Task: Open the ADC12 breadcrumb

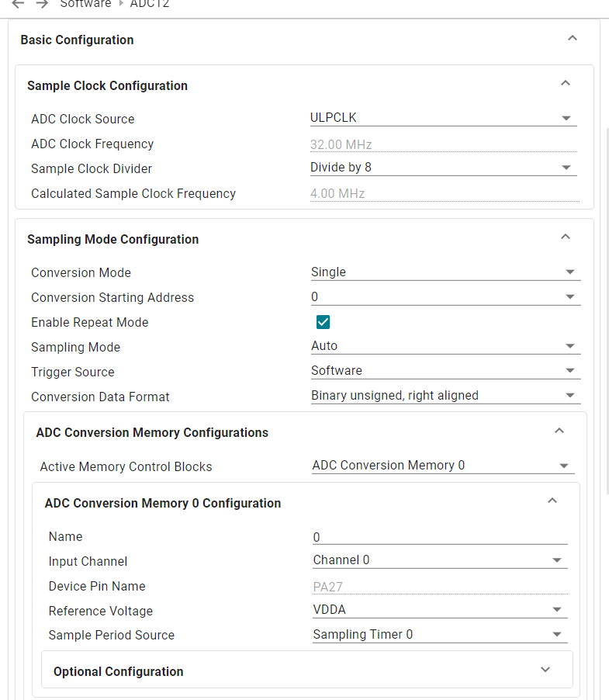Action: 150,4
